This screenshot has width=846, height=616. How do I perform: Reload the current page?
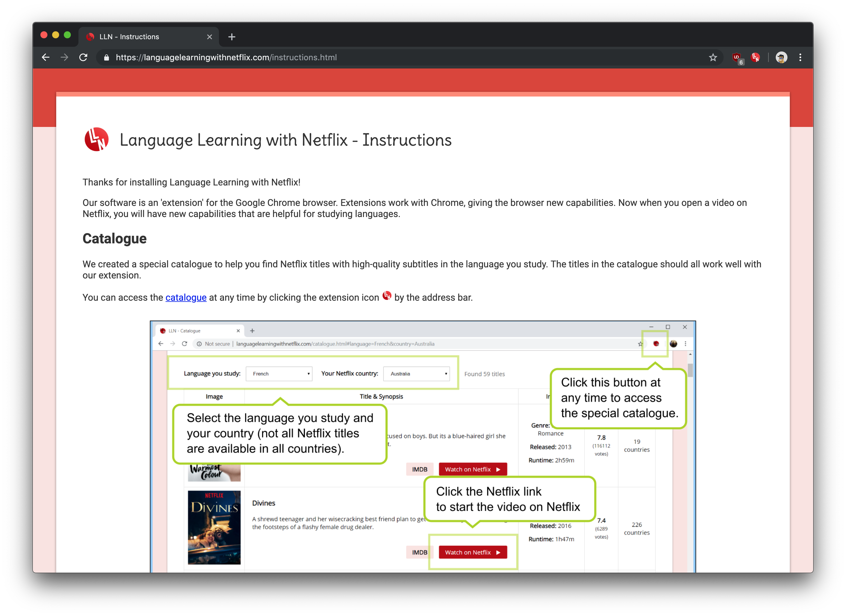coord(84,57)
